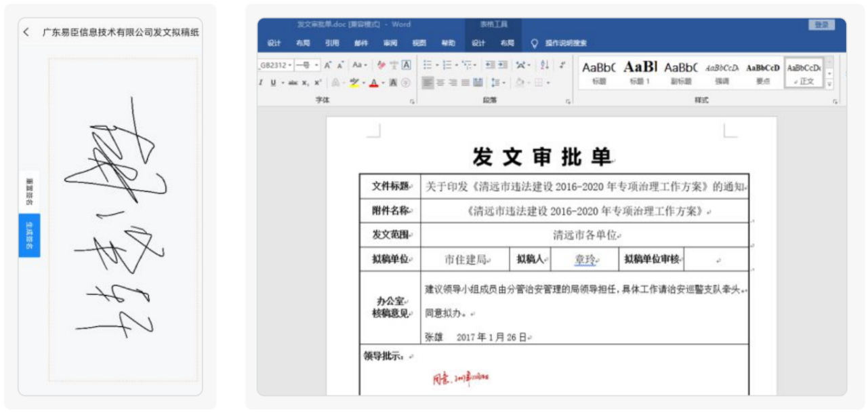Click the white rotated reset-signature button
868x413 pixels.
click(x=29, y=192)
